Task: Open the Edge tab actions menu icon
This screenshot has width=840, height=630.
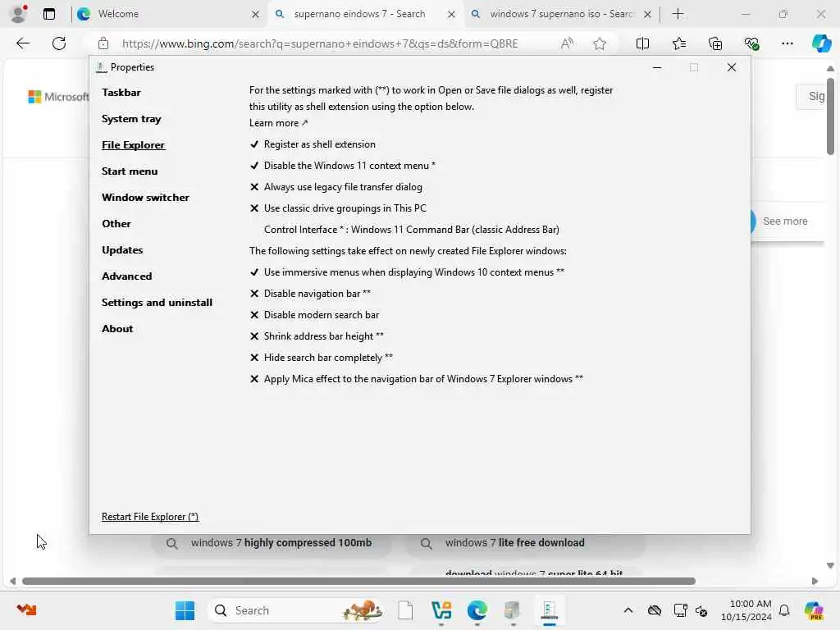Action: [49, 14]
